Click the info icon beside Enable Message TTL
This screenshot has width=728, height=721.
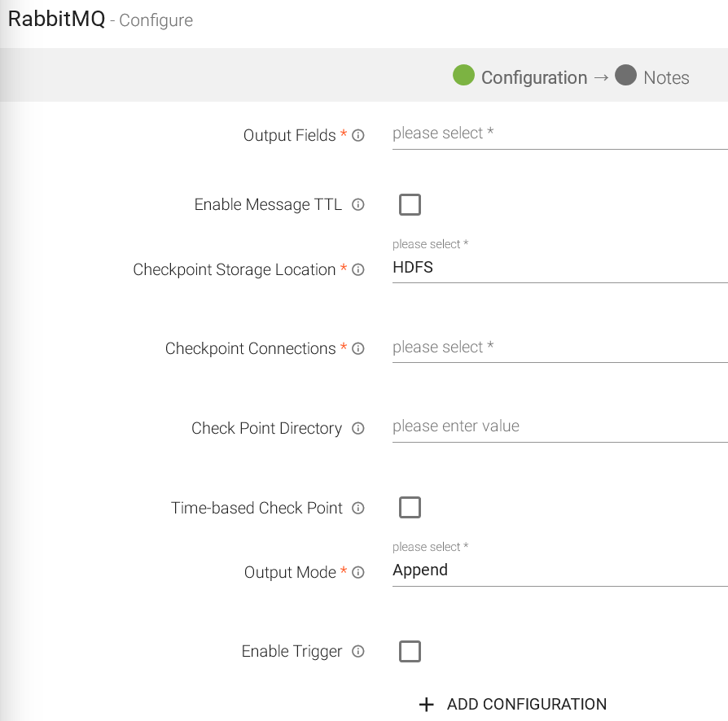coord(357,204)
